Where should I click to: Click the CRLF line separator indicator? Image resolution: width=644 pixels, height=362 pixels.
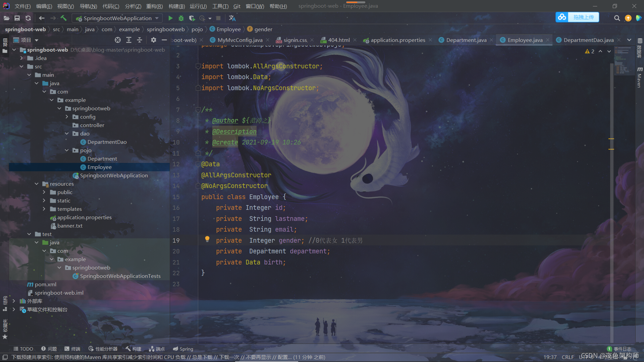[568, 357]
